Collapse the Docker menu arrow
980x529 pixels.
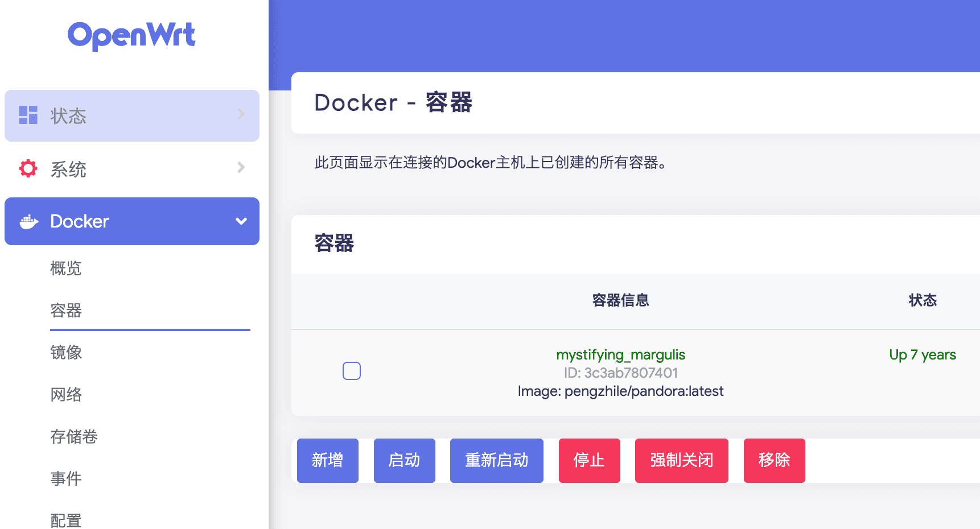(241, 221)
